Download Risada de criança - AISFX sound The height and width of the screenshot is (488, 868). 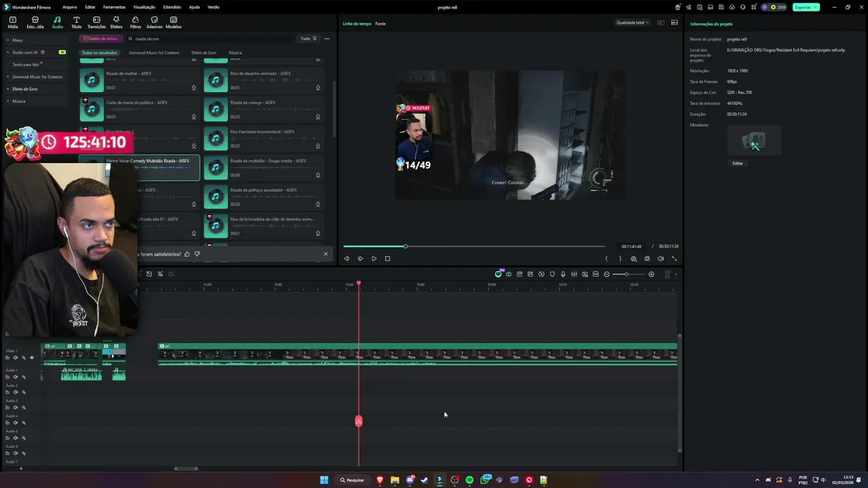(x=317, y=117)
